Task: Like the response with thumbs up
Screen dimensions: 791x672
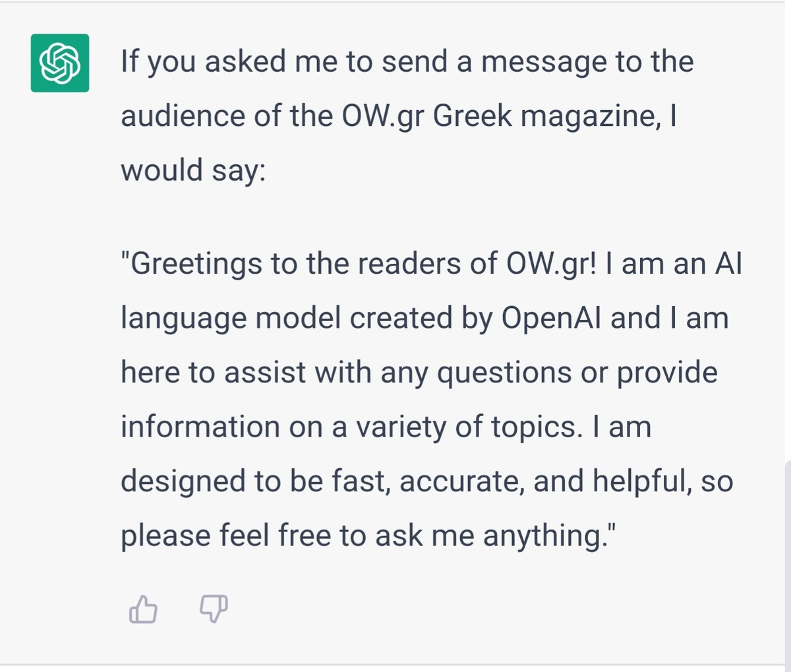Action: [142, 609]
